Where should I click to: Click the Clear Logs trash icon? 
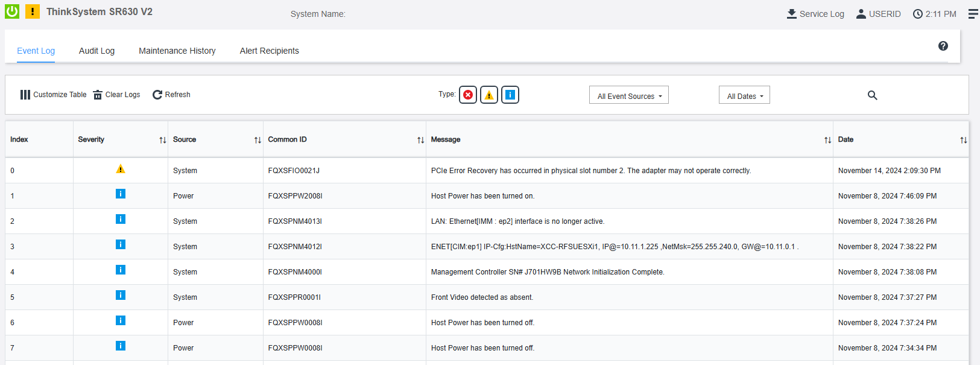98,95
